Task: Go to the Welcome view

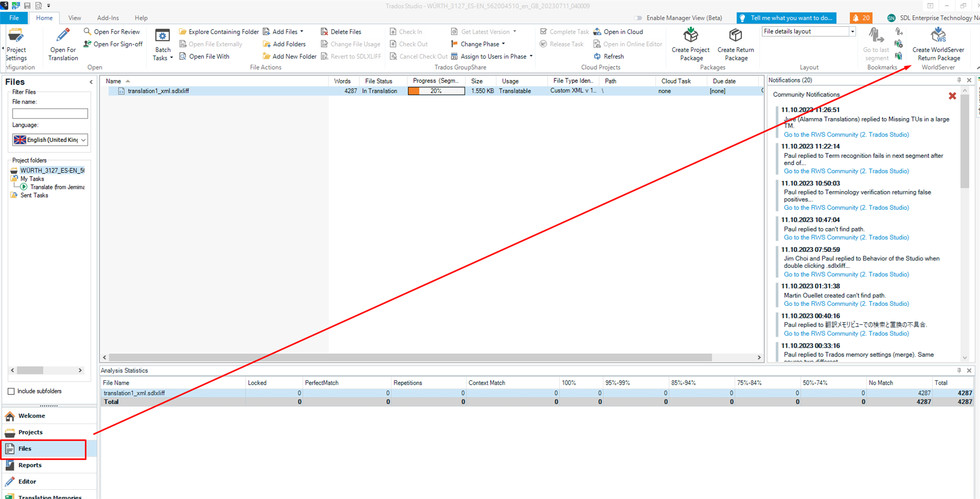Action: click(x=50, y=416)
